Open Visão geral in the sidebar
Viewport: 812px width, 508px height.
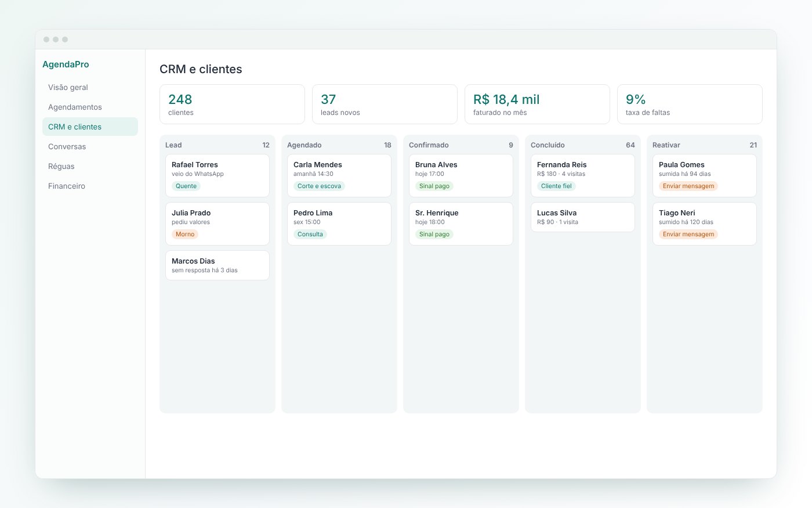pyautogui.click(x=90, y=87)
